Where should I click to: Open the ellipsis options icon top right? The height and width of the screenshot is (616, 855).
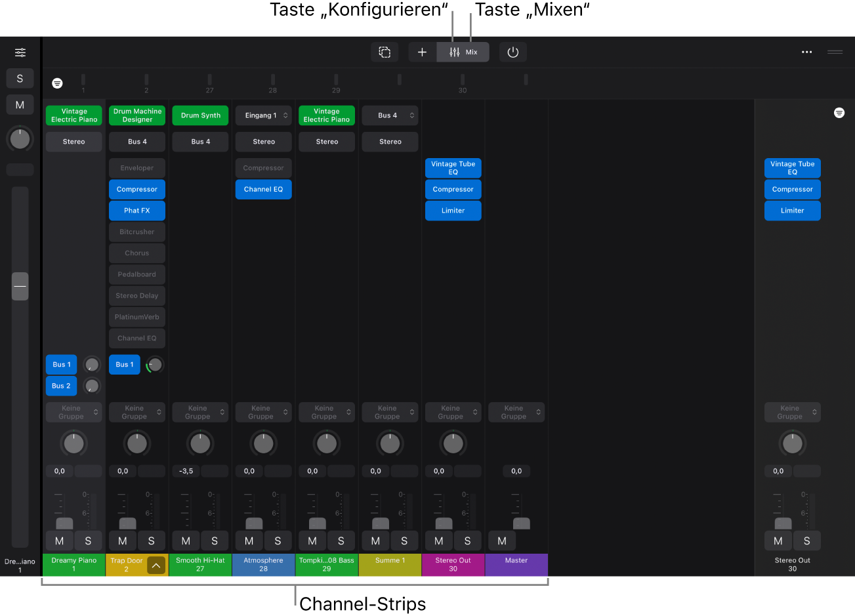pos(806,52)
